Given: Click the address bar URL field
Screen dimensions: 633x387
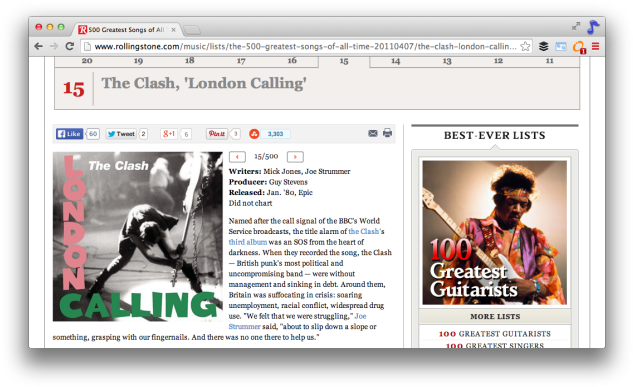Looking at the screenshot, I should (x=306, y=46).
